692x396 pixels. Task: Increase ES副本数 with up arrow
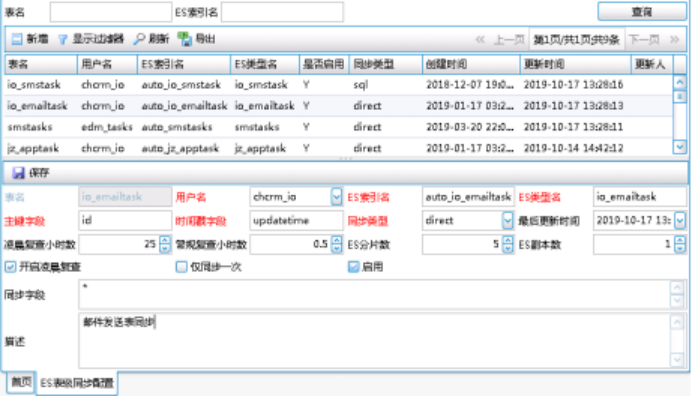tap(680, 240)
